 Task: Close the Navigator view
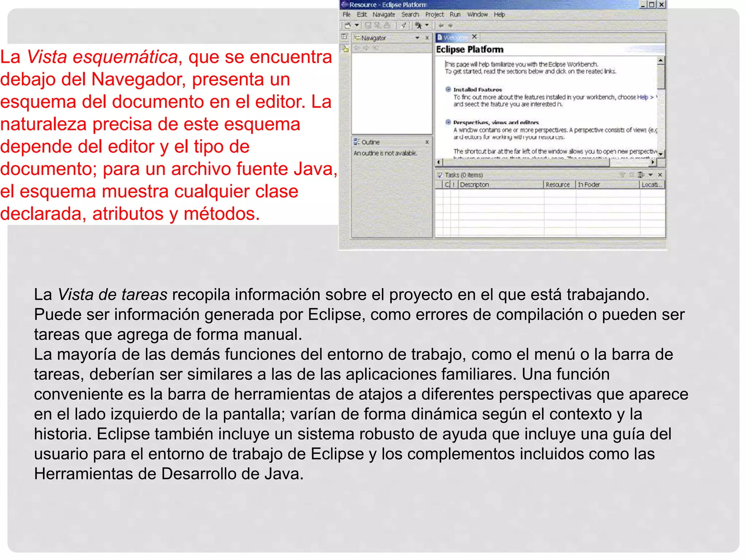(427, 38)
